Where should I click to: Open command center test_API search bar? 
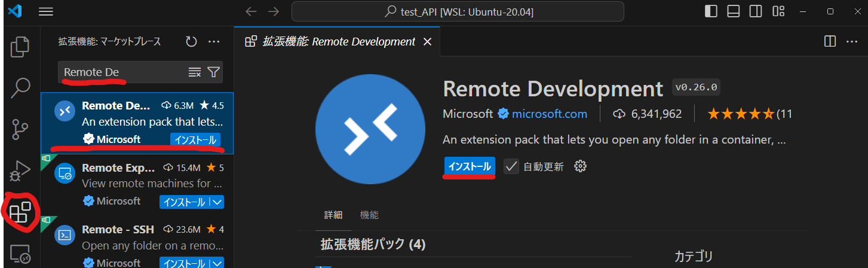coord(458,11)
